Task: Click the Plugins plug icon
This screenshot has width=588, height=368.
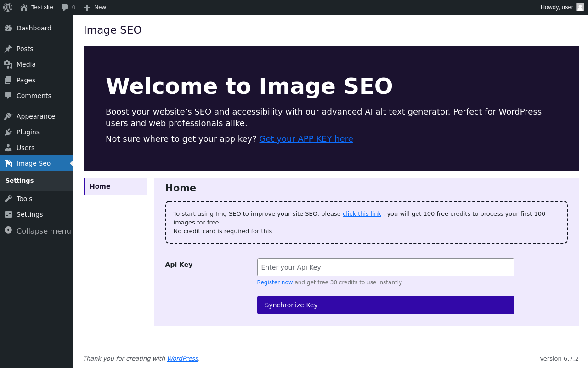Action: tap(8, 132)
